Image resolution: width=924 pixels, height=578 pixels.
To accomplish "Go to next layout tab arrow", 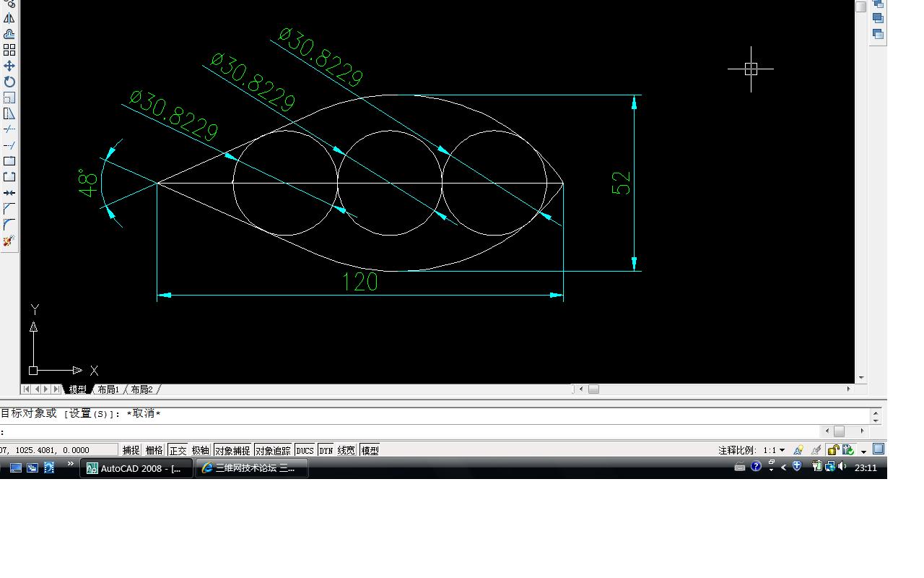I will point(46,389).
